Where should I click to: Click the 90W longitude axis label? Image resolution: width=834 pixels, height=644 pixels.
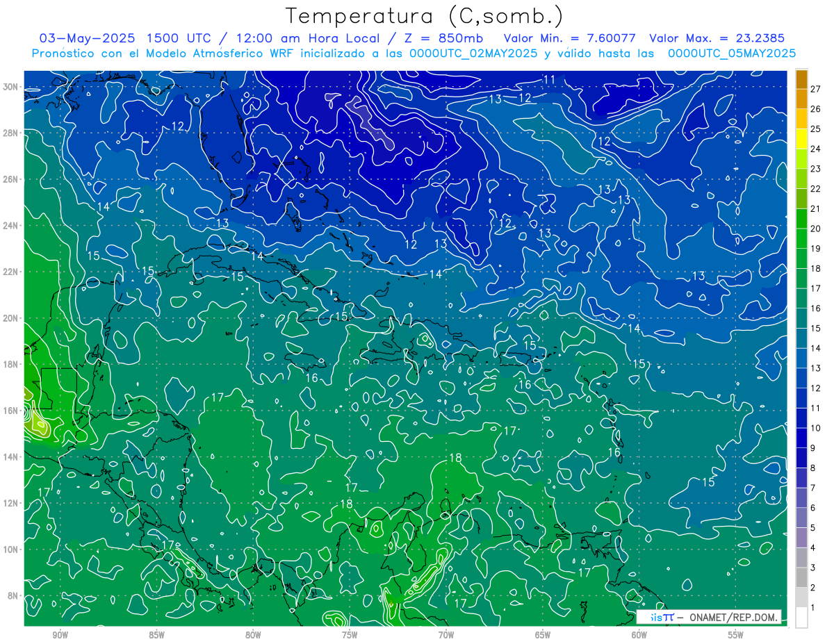(x=60, y=635)
